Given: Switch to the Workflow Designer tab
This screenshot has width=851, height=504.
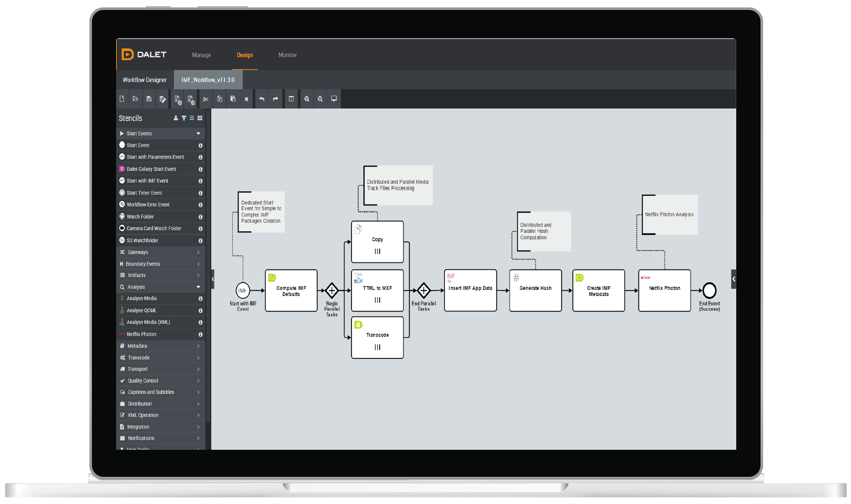Looking at the screenshot, I should point(144,80).
